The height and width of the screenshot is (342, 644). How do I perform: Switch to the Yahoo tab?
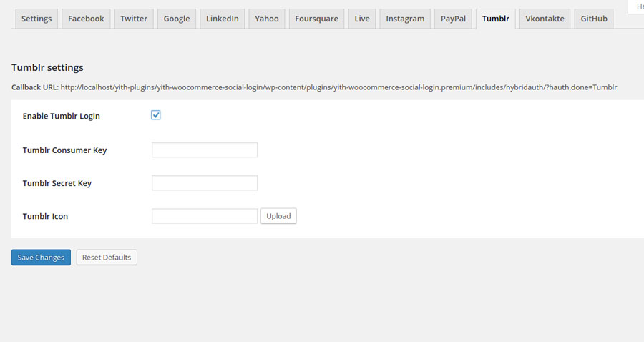267,19
